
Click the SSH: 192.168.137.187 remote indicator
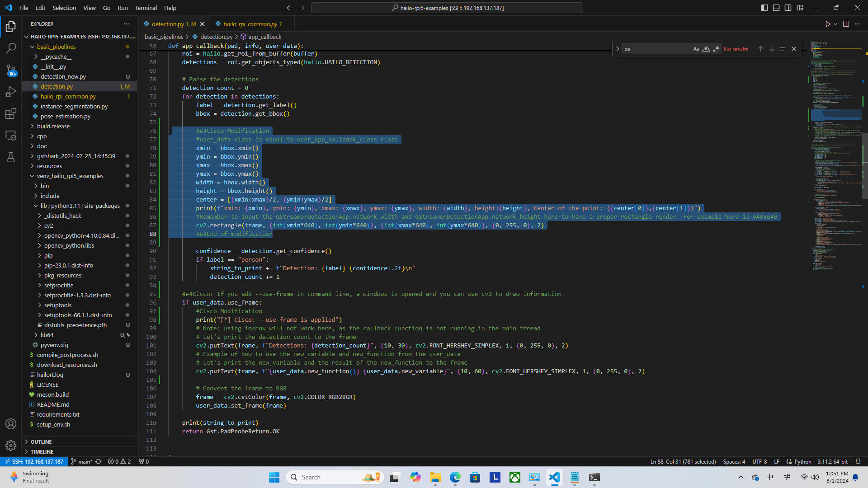coord(34,461)
